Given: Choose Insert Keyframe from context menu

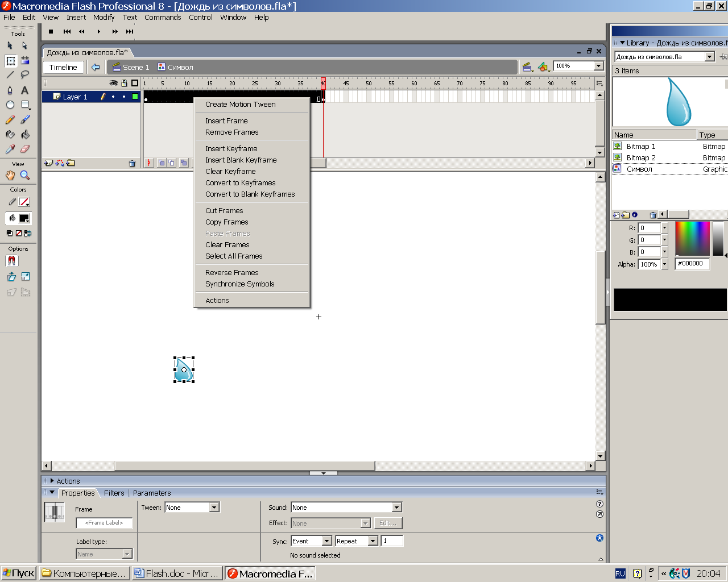Looking at the screenshot, I should tap(231, 149).
